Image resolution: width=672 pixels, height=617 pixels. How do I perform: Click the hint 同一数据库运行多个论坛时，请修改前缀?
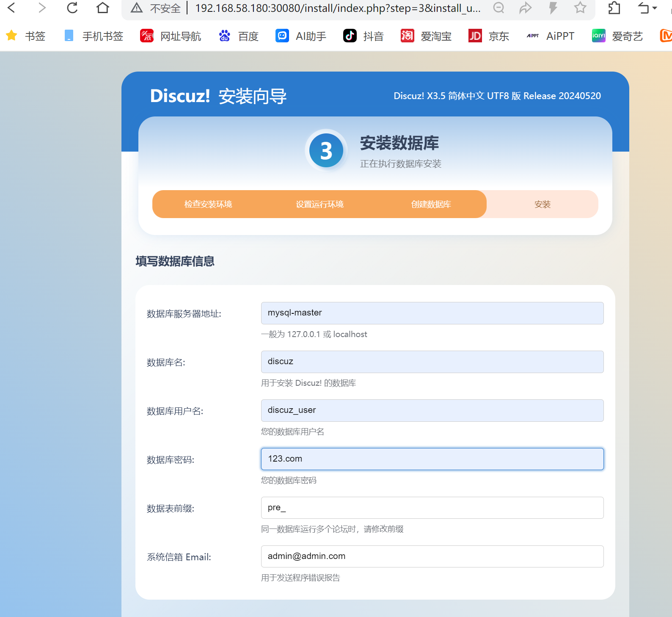pos(332,529)
